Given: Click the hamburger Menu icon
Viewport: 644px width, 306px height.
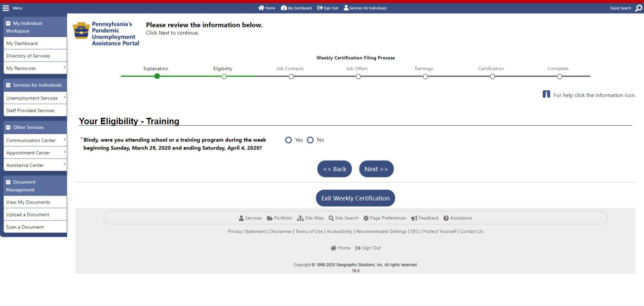Looking at the screenshot, I should click(6, 8).
